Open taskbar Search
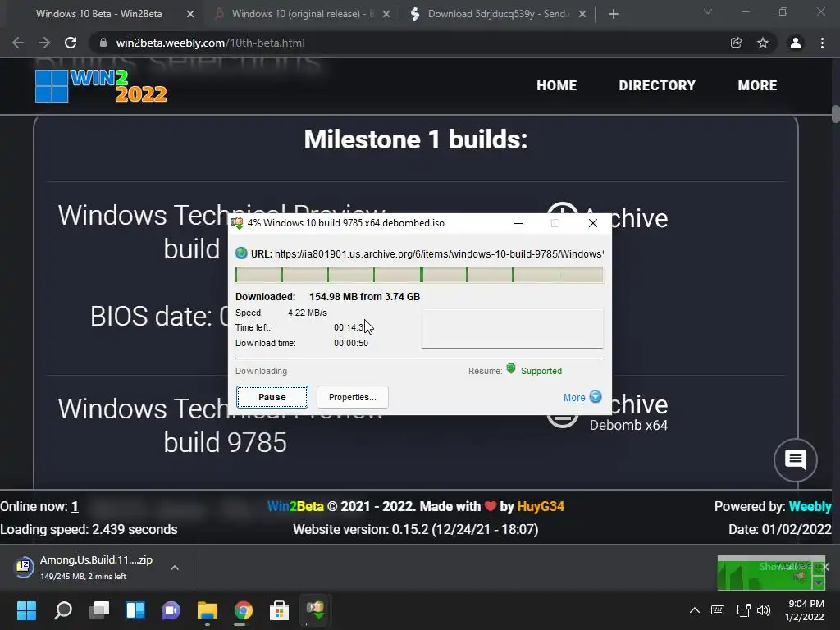The height and width of the screenshot is (630, 840). click(63, 610)
